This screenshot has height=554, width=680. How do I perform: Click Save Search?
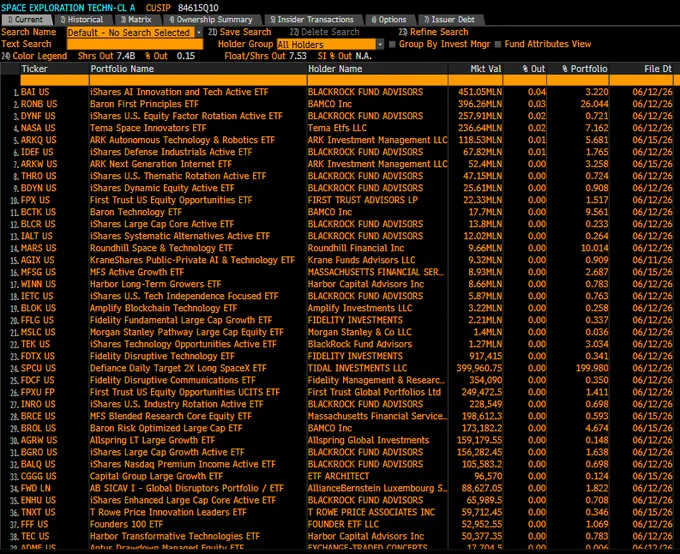click(240, 32)
